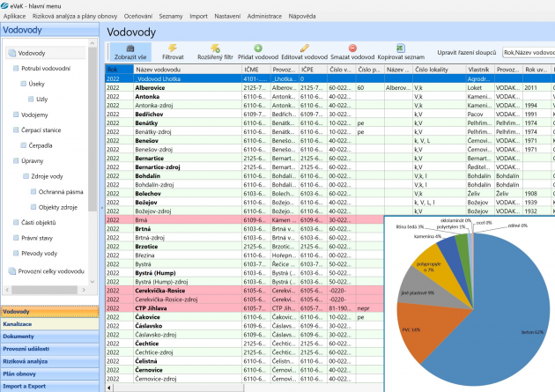
Task: Sort by the Vlastník column header
Action: [x=479, y=70]
